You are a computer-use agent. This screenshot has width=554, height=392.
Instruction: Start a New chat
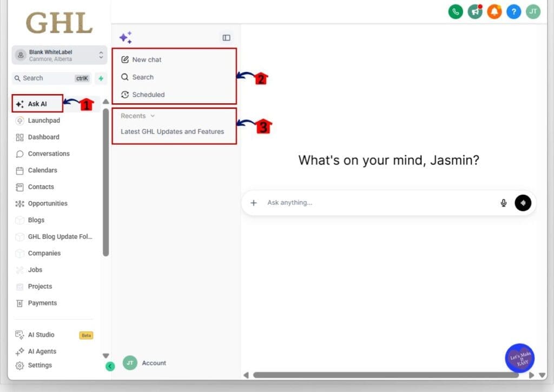click(x=141, y=59)
